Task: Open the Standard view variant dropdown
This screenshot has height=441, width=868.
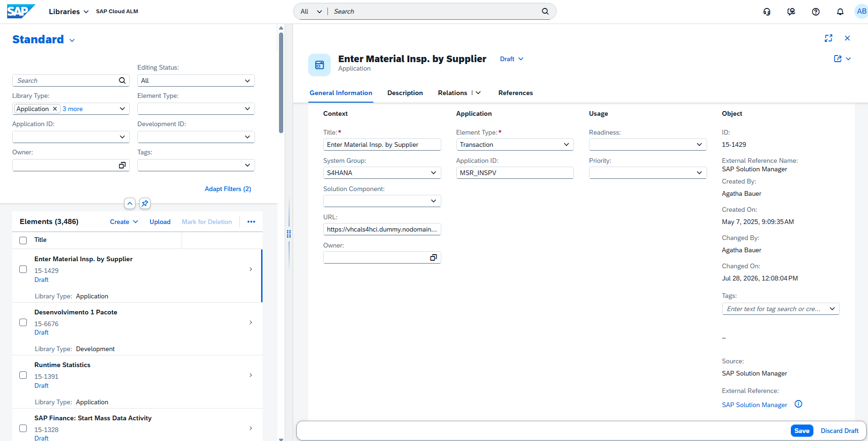Action: [x=72, y=40]
